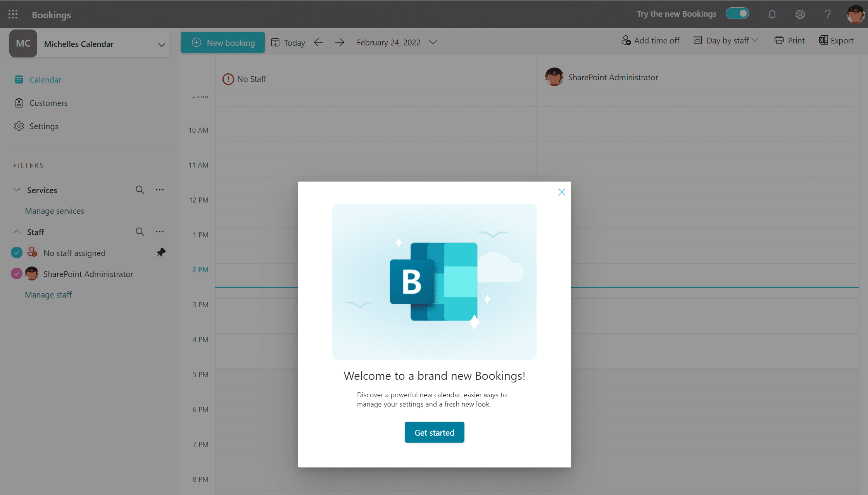The width and height of the screenshot is (868, 495).
Task: Go to next day arrow
Action: coord(340,42)
